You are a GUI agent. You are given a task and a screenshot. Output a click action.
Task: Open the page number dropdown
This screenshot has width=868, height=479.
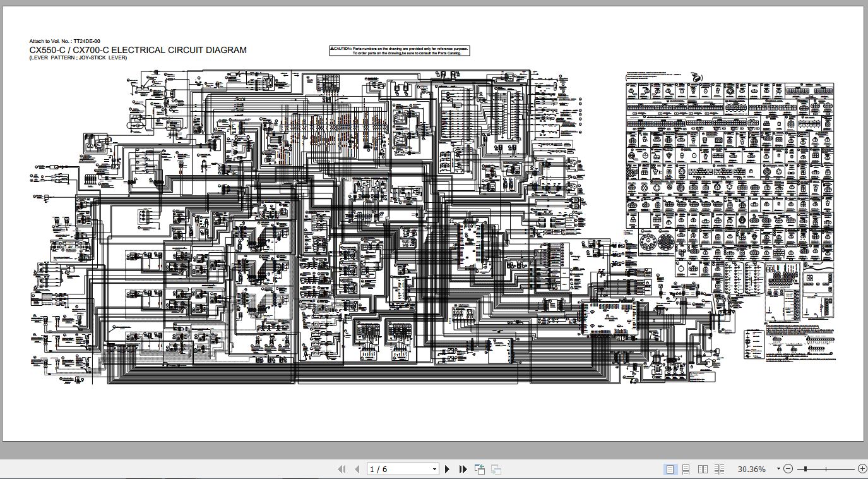pyautogui.click(x=434, y=469)
